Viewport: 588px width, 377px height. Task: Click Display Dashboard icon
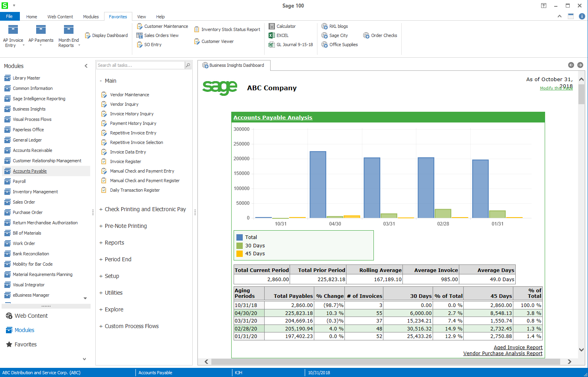point(88,35)
